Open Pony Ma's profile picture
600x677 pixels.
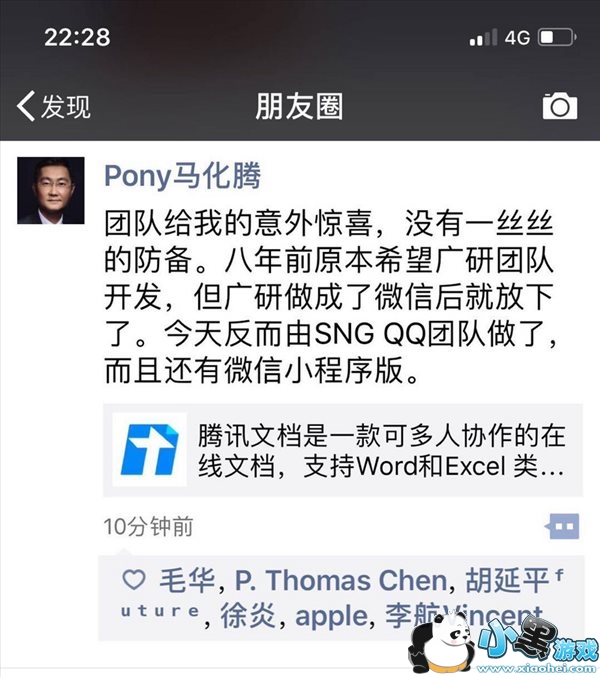click(51, 190)
